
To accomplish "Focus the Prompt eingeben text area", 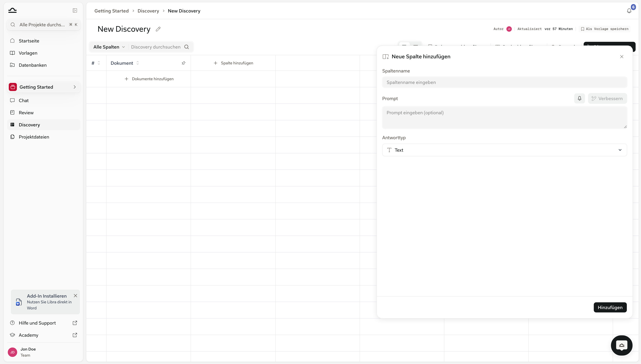I will pos(504,117).
